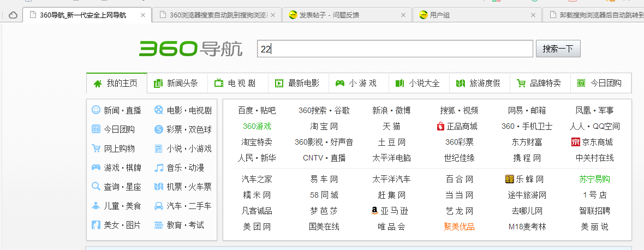Screen dimensions: 644x250
Task: Open the 智联招聘 link
Action: click(595, 211)
